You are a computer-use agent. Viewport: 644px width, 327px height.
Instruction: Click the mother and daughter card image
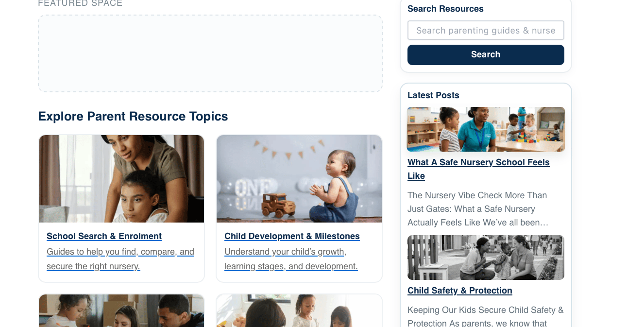(121, 179)
